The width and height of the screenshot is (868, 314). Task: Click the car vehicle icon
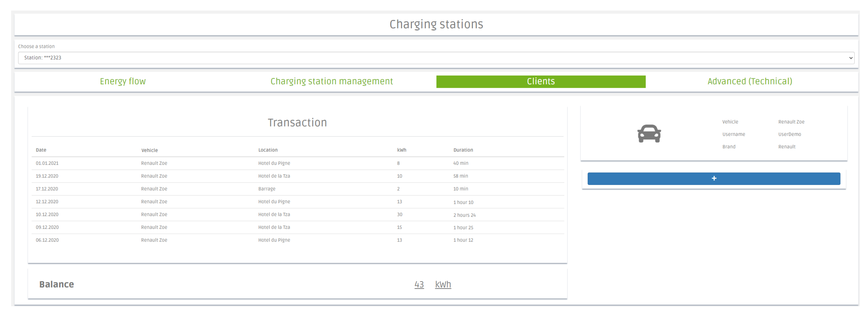point(649,134)
